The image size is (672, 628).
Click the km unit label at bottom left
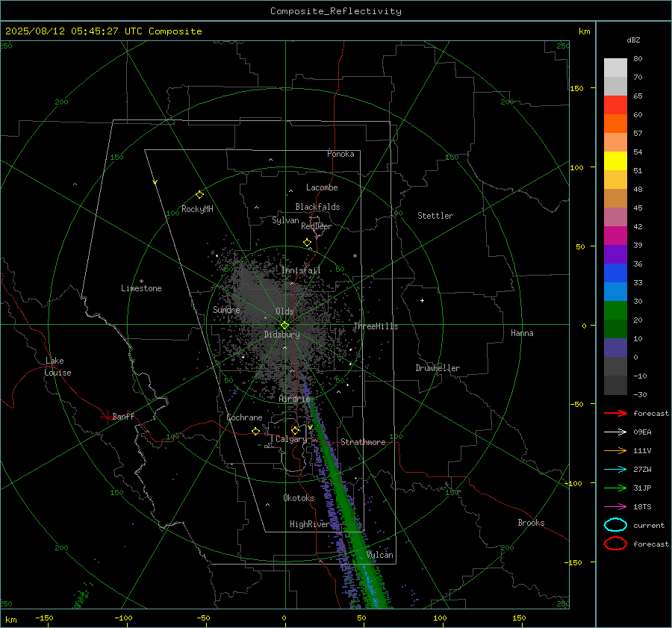tap(10, 620)
